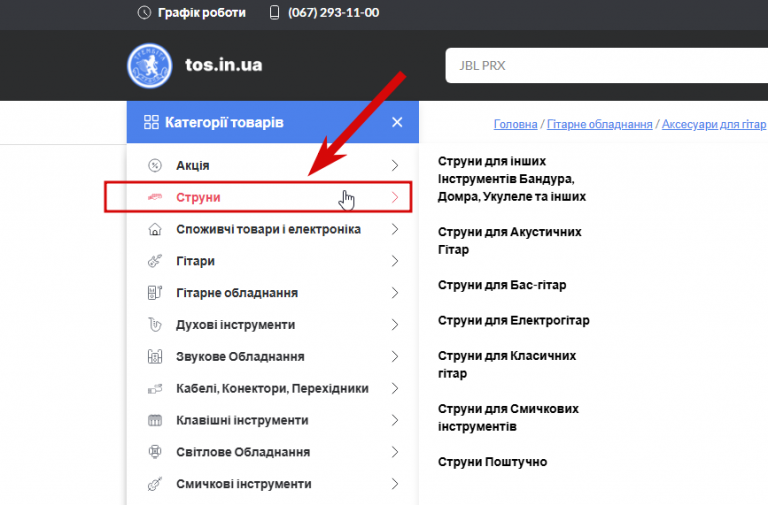This screenshot has height=505, width=768.
Task: Expand the Струни category chevron
Action: tap(395, 197)
